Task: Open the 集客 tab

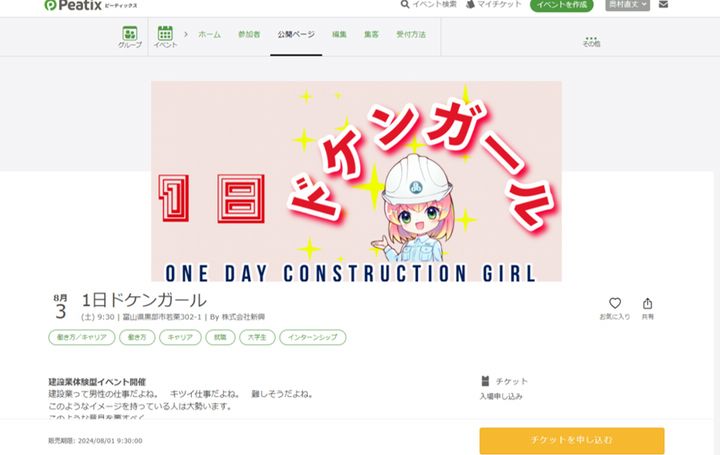Action: coord(371,34)
